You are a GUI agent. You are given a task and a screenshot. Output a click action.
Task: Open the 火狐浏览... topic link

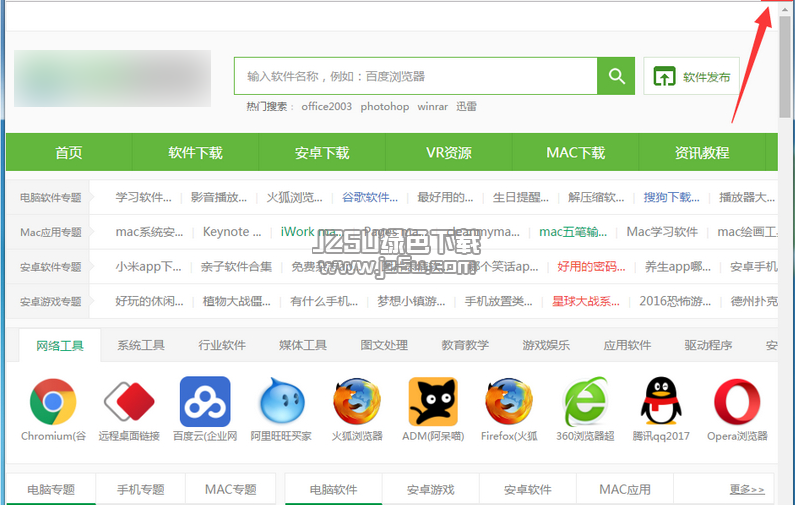[x=295, y=197]
